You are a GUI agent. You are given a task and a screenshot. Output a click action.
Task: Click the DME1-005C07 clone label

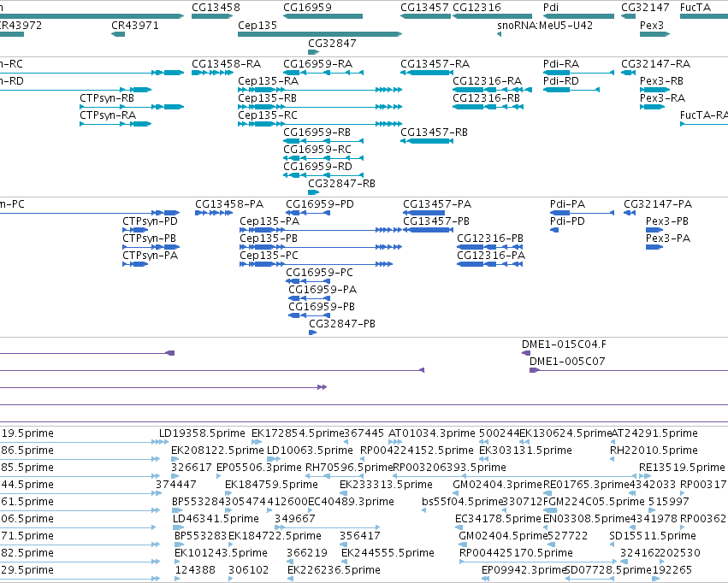coord(567,362)
